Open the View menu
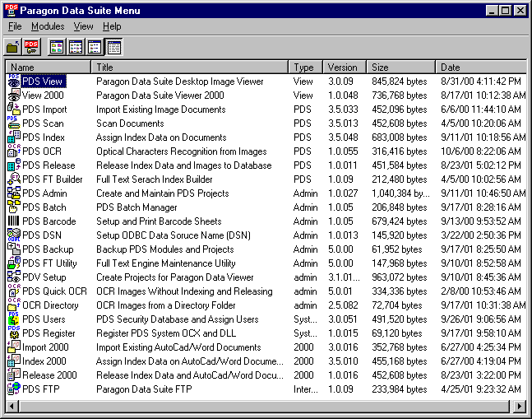 [84, 26]
